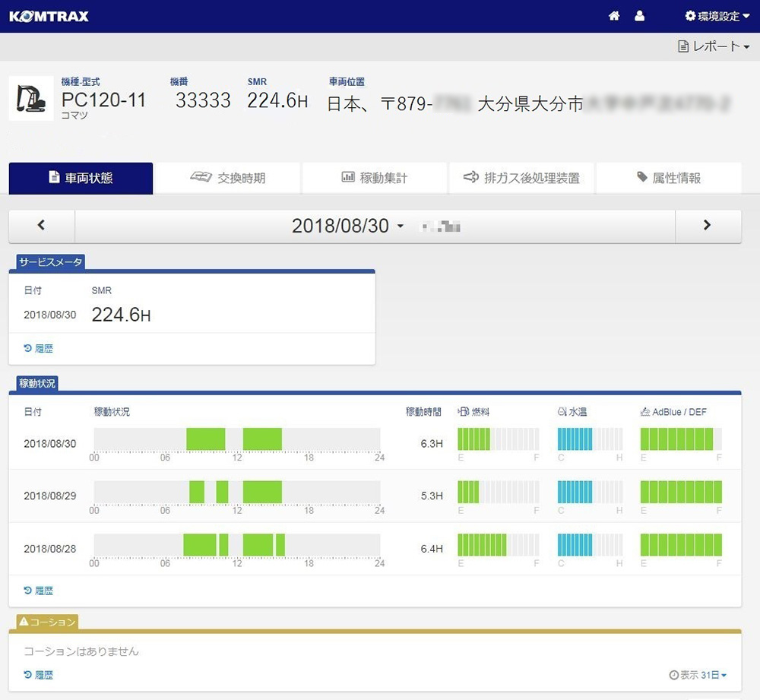Open the 排ガス後処理装置 tab

[521, 178]
